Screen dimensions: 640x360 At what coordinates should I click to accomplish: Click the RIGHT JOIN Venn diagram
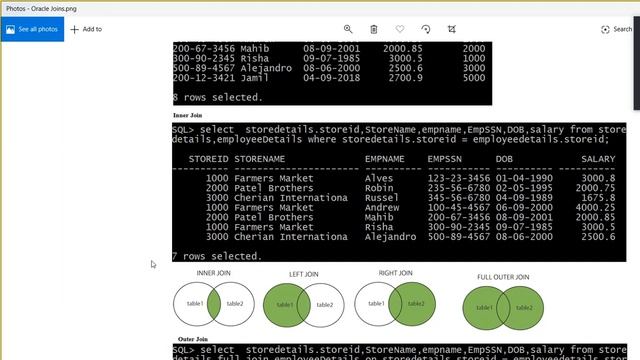tap(395, 304)
